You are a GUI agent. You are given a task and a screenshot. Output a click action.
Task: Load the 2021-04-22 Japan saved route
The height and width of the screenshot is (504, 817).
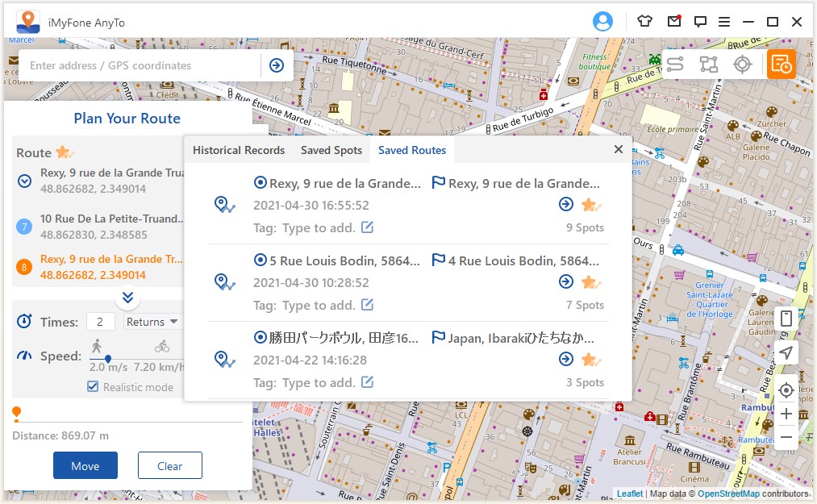click(565, 359)
